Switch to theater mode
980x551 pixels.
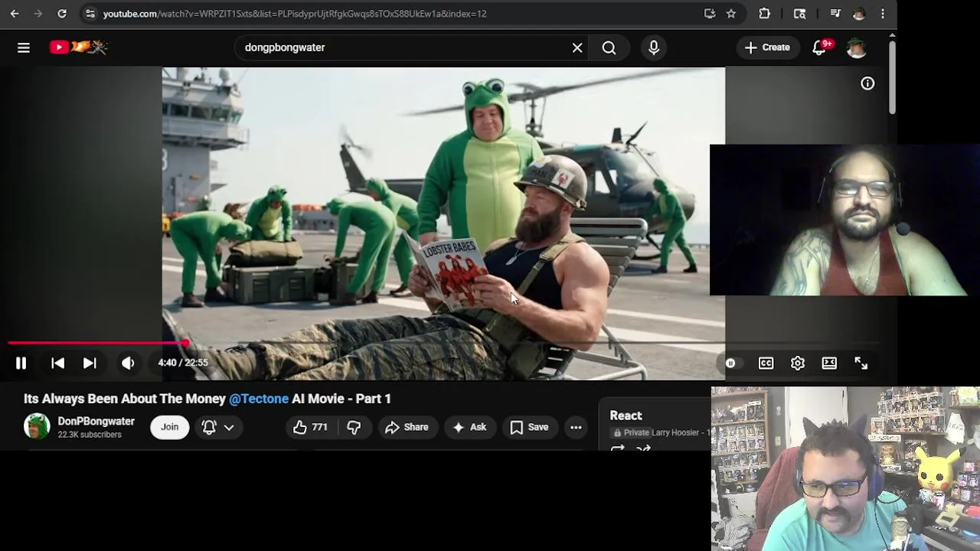coord(829,364)
